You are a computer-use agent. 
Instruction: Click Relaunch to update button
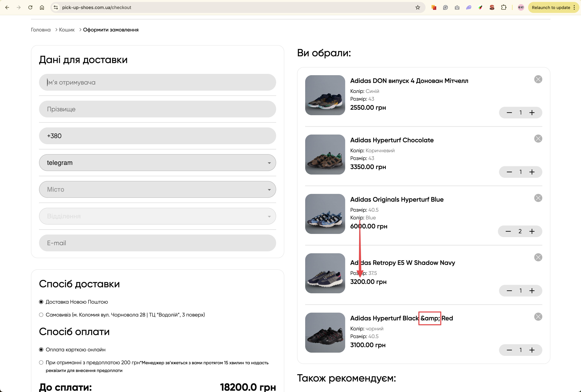pyautogui.click(x=551, y=7)
